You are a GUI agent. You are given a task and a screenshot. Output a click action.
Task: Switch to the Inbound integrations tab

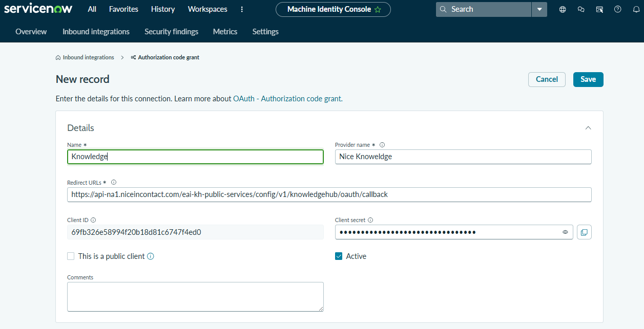96,32
